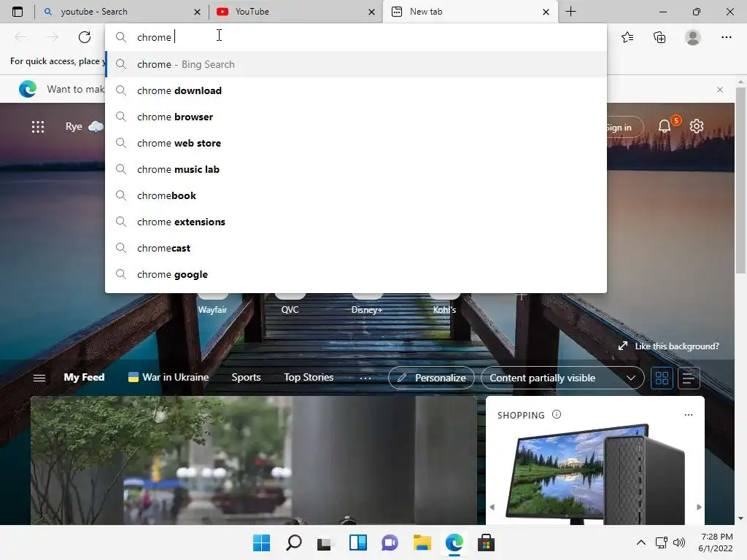Open Microsoft Store on taskbar
Viewport: 747px width, 560px height.
pyautogui.click(x=486, y=542)
